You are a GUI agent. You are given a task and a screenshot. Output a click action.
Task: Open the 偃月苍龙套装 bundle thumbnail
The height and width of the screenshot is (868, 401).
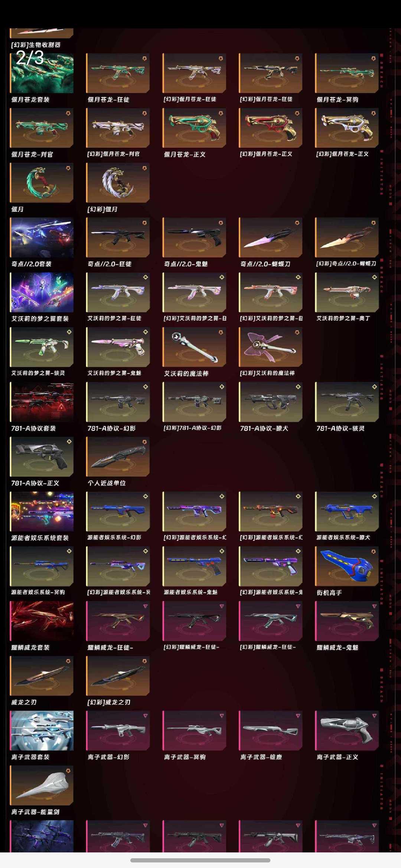pyautogui.click(x=42, y=73)
